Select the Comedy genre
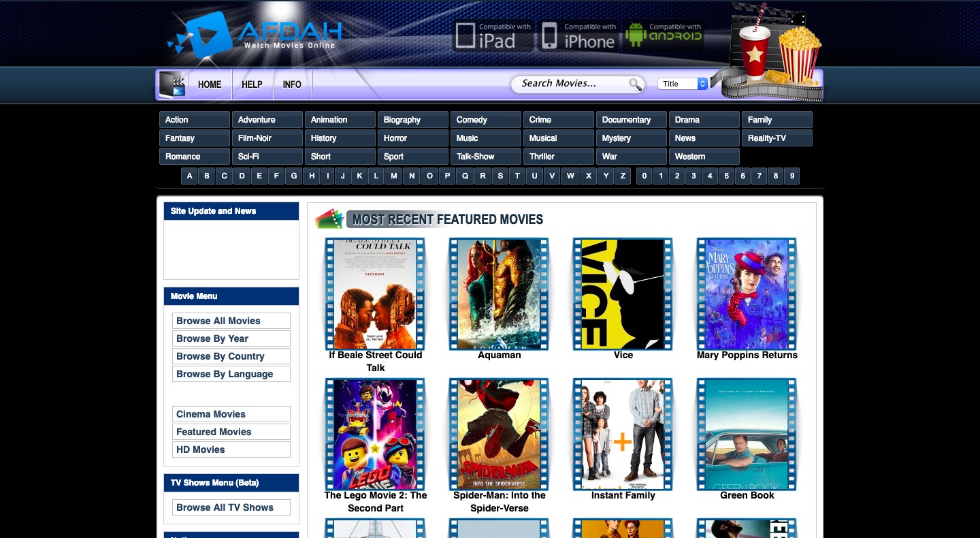Screen dimensions: 980x538 click(x=486, y=120)
